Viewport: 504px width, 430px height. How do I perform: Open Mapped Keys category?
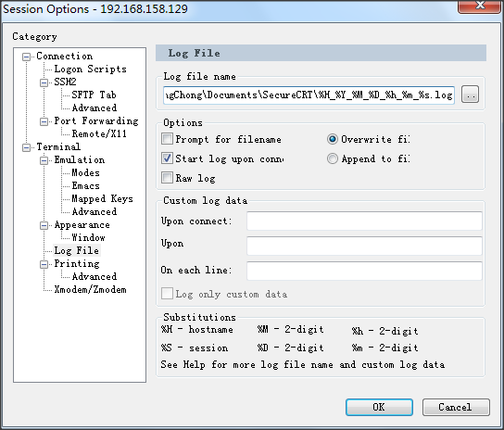[102, 198]
